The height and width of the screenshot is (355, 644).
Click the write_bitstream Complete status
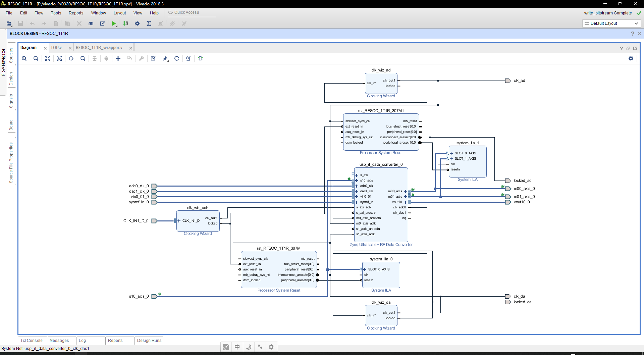point(608,13)
